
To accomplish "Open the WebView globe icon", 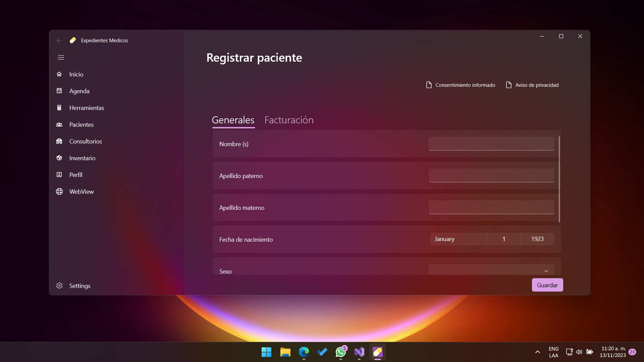I will tap(59, 191).
